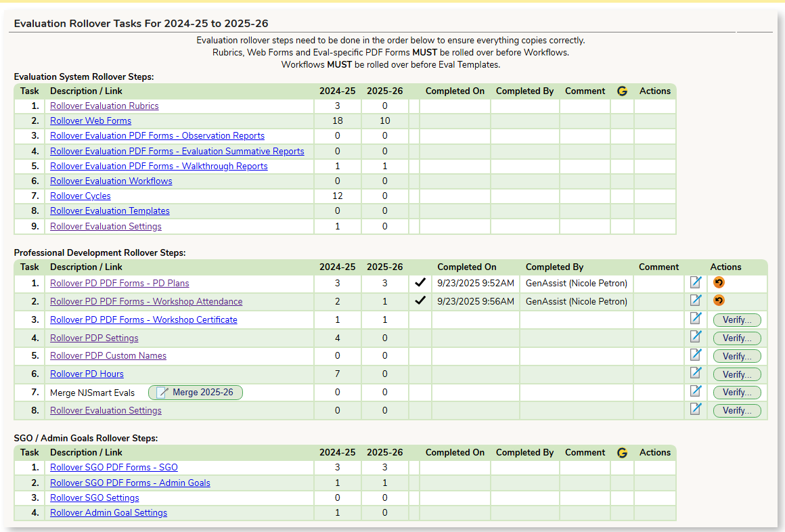
Task: Click Merge NJSmart Evals text
Action: (x=93, y=393)
